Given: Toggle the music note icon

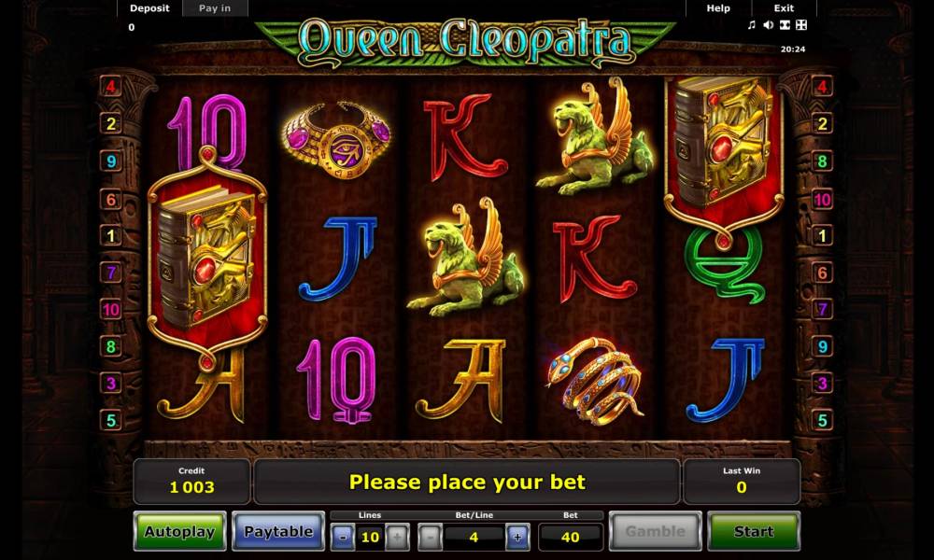Looking at the screenshot, I should point(751,25).
